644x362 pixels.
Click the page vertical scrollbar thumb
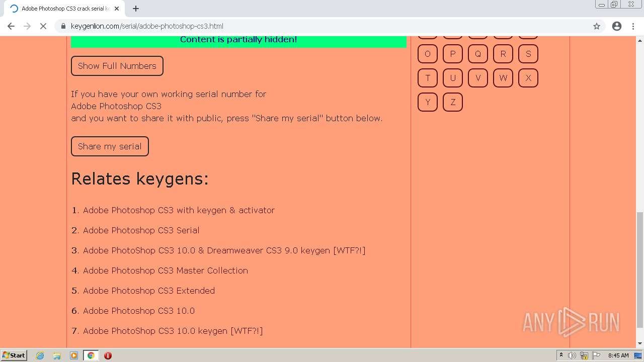tap(640, 269)
